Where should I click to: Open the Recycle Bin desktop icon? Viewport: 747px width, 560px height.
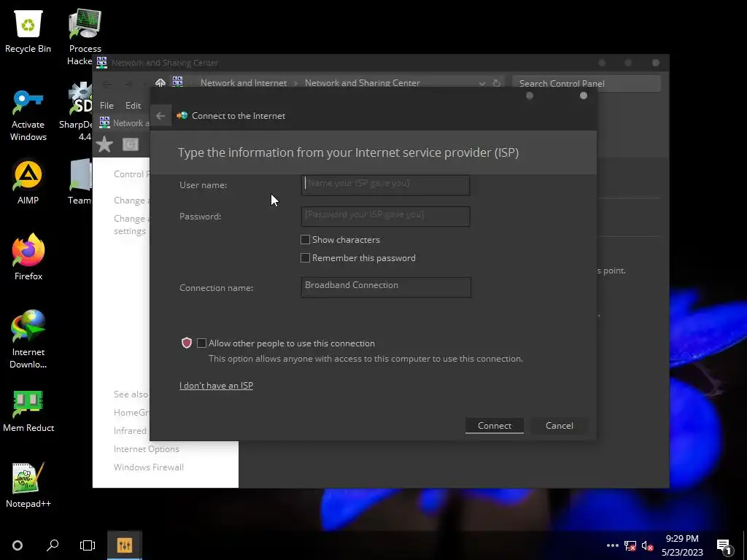(28, 31)
